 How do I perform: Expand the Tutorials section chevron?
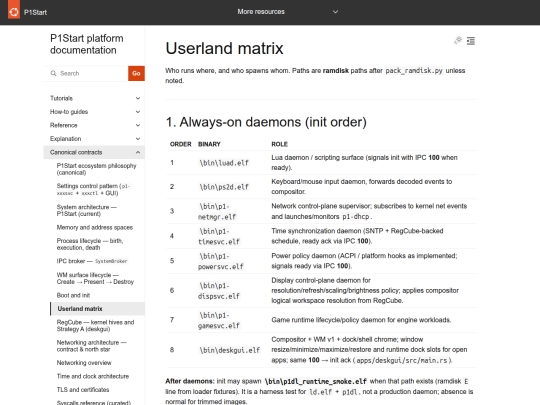coord(138,98)
